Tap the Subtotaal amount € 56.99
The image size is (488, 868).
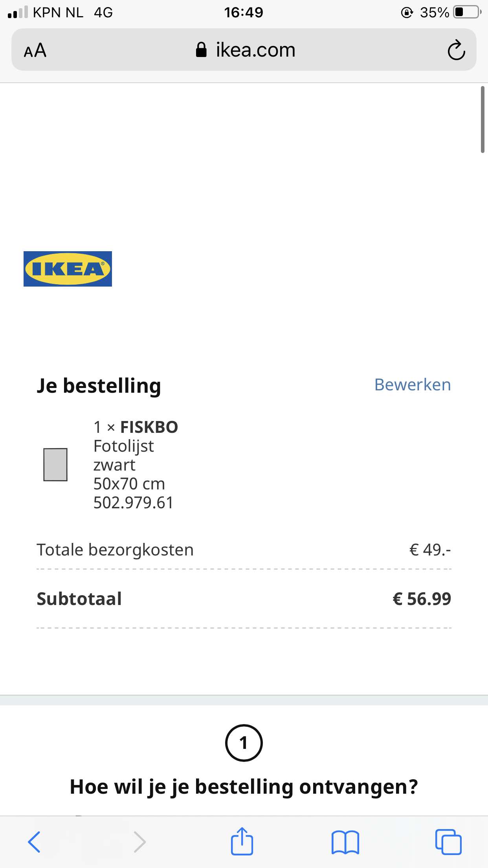tap(422, 599)
